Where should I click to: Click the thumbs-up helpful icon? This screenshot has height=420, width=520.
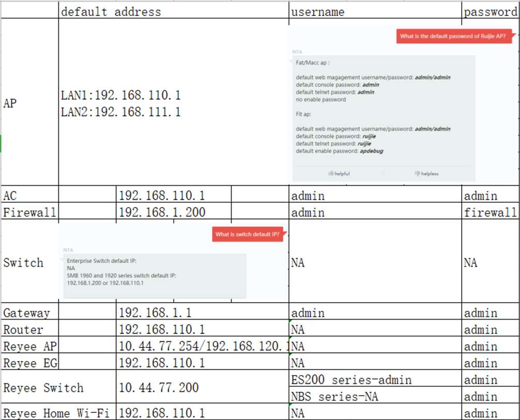tap(331, 174)
